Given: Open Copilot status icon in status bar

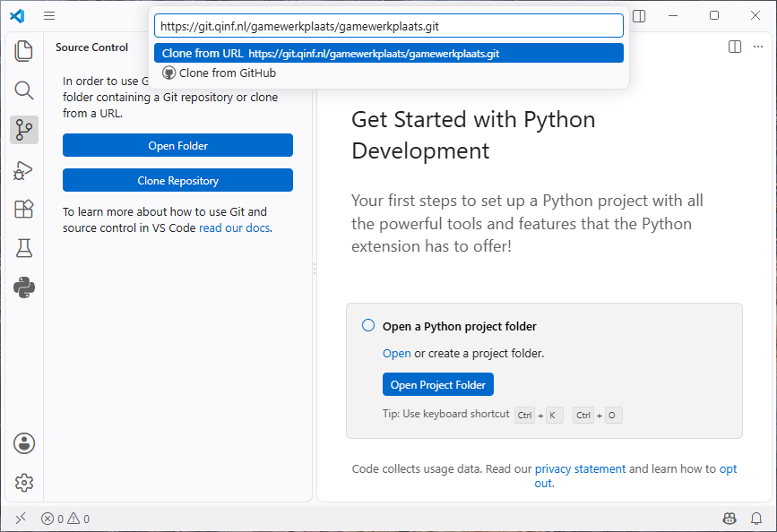Looking at the screenshot, I should [730, 519].
